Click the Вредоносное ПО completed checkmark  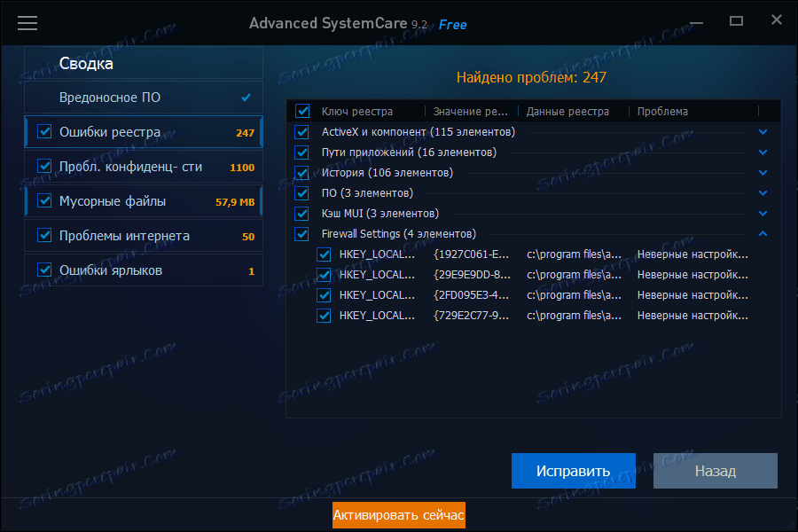[x=246, y=98]
